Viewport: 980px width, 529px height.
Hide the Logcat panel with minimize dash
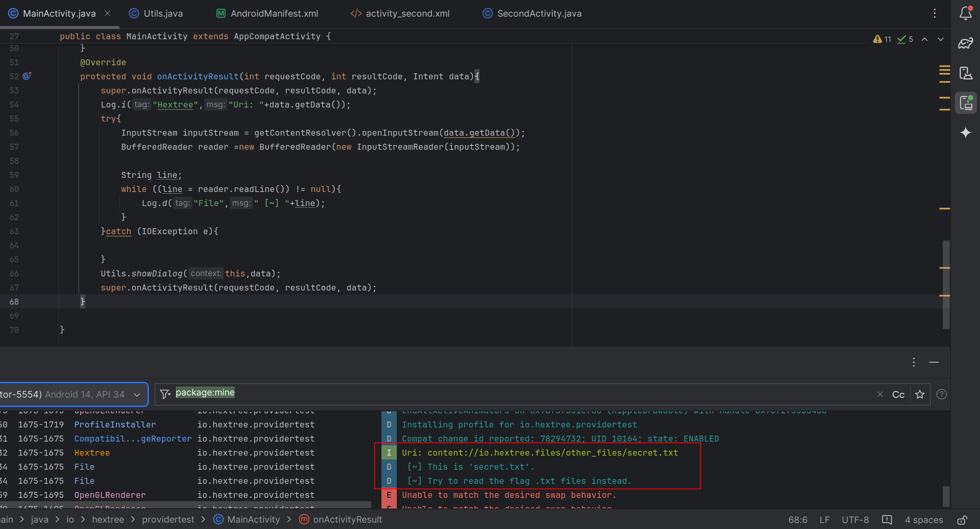click(x=933, y=362)
